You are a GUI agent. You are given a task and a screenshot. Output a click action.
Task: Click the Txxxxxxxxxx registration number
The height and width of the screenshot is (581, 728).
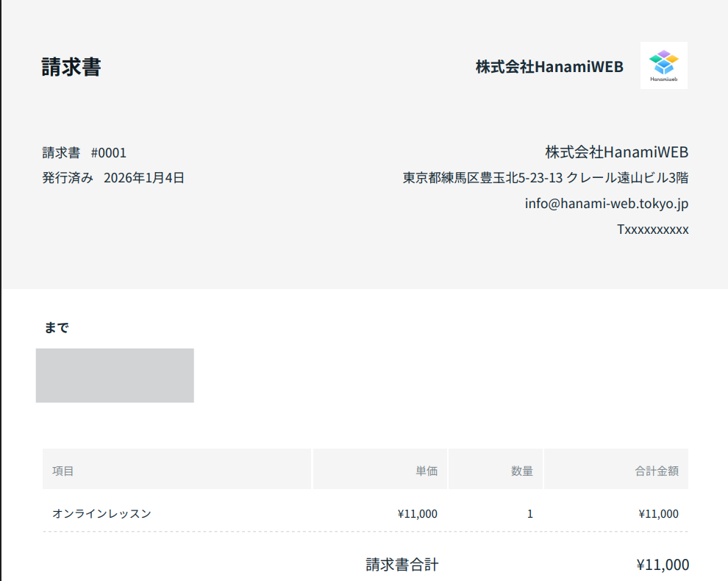[x=652, y=229]
